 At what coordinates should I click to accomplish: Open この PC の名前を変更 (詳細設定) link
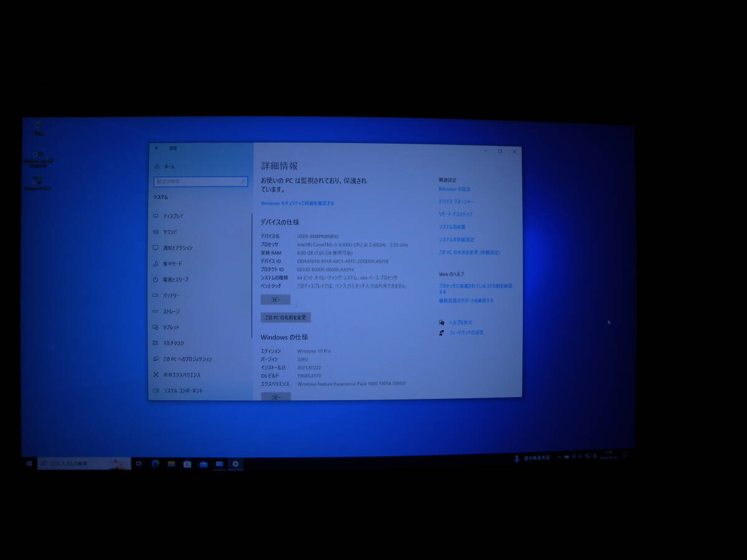click(x=469, y=253)
